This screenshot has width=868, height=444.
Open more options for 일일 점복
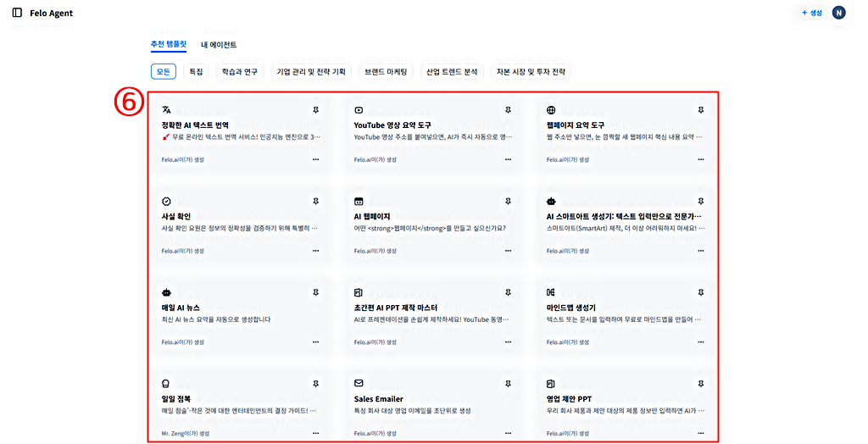point(315,434)
